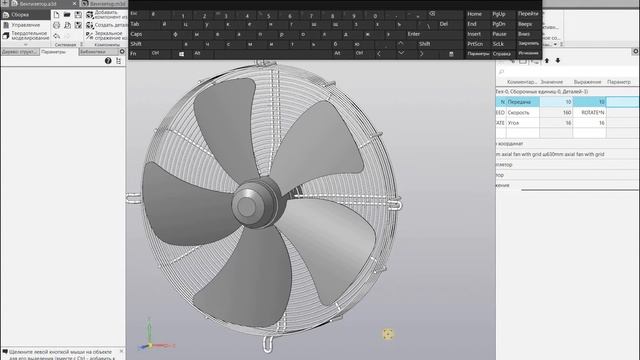This screenshot has height=360, width=640.
Task: Click the Undo arrow icon
Action: pyautogui.click(x=56, y=36)
